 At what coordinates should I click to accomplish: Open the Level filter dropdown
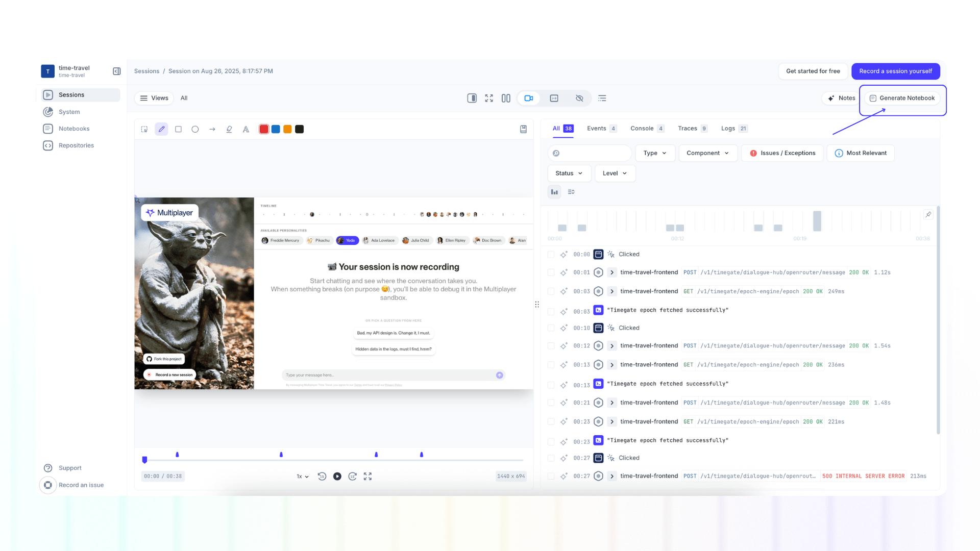(615, 173)
